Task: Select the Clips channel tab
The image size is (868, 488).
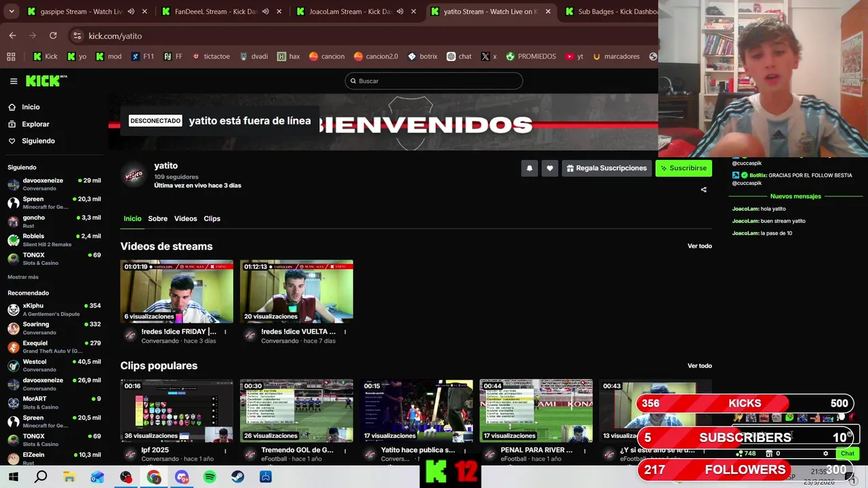Action: (x=212, y=218)
